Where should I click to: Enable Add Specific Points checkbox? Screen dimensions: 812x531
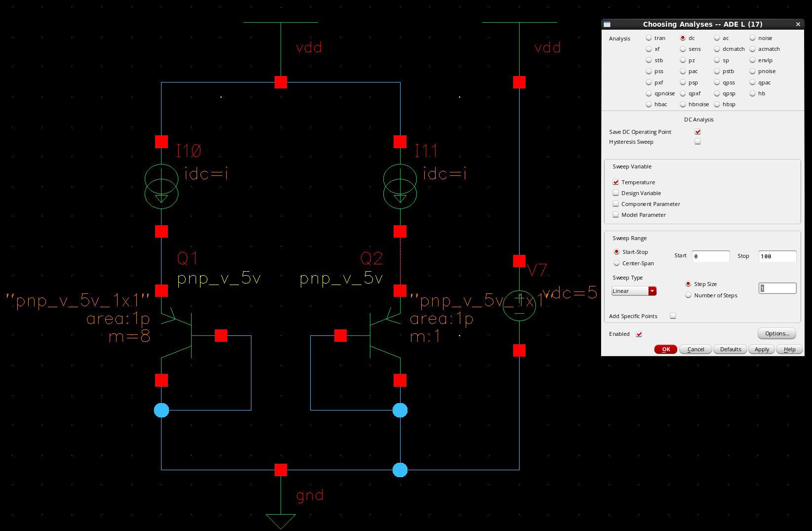point(673,316)
